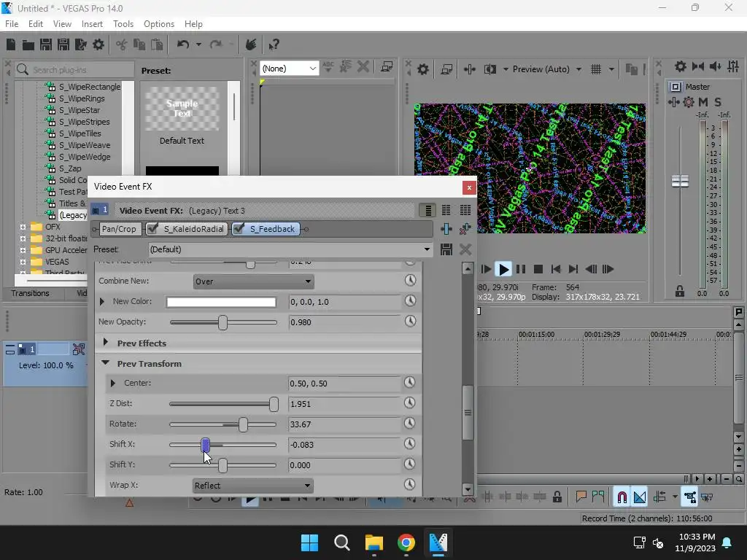The width and height of the screenshot is (747, 560).
Task: Click Go to End under preview
Action: (573, 270)
